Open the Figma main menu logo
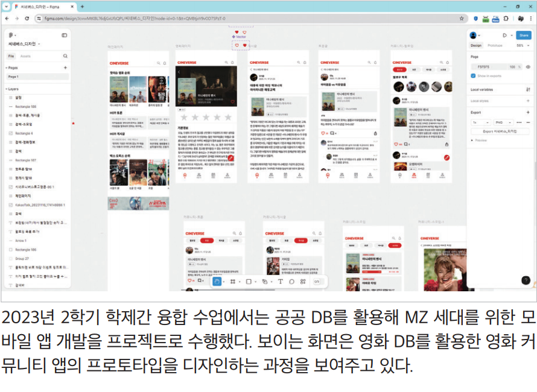The height and width of the screenshot is (392, 537). point(11,35)
